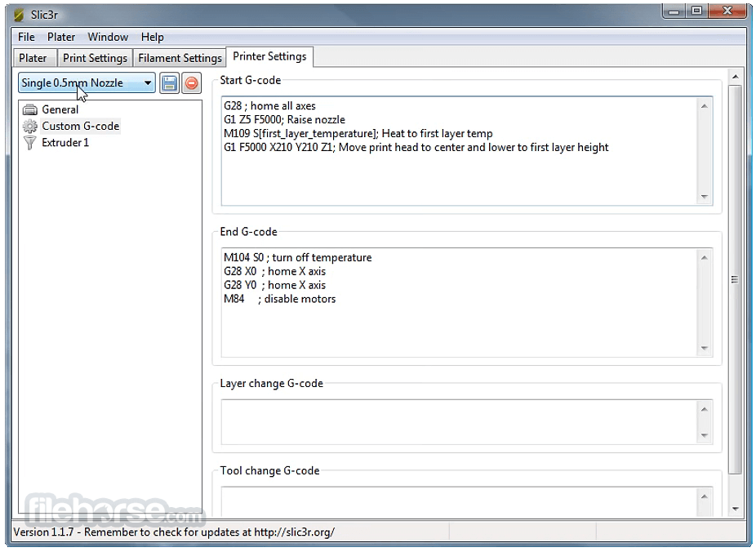Open the Window menu

click(x=108, y=37)
